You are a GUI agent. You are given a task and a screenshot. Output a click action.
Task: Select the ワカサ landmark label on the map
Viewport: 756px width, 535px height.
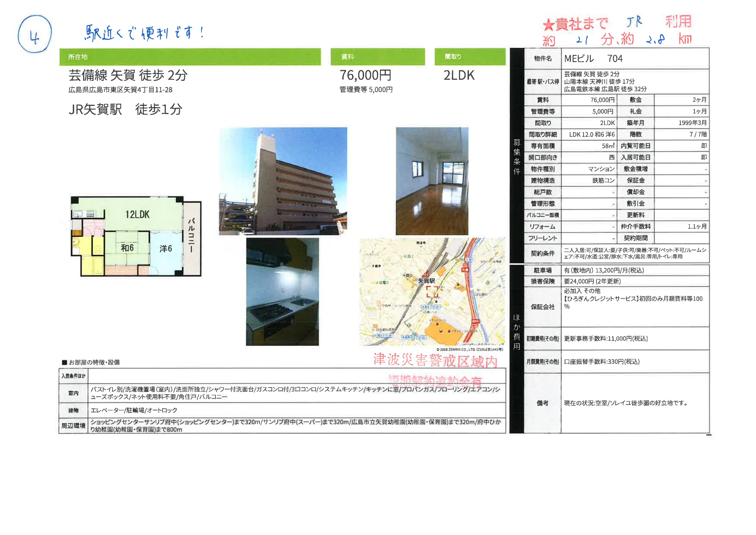[x=386, y=306]
